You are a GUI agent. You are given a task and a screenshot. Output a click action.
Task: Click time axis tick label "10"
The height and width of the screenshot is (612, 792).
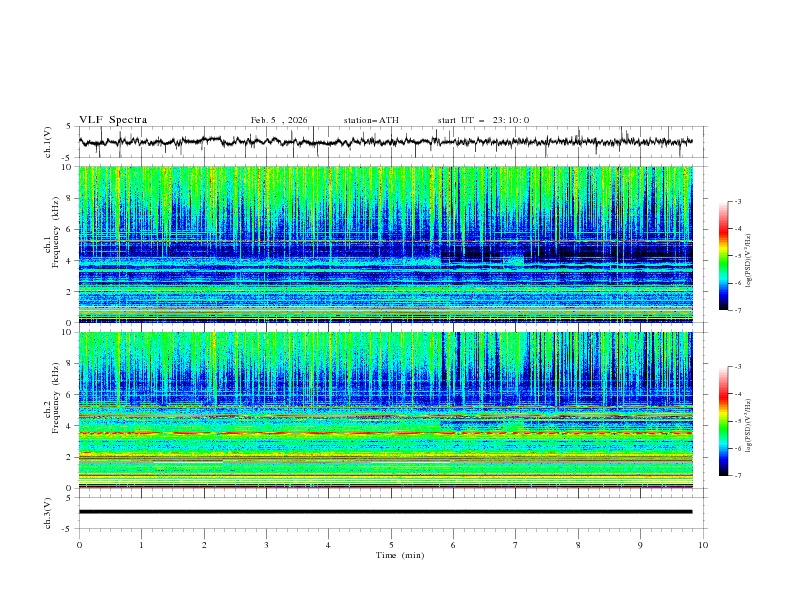703,545
